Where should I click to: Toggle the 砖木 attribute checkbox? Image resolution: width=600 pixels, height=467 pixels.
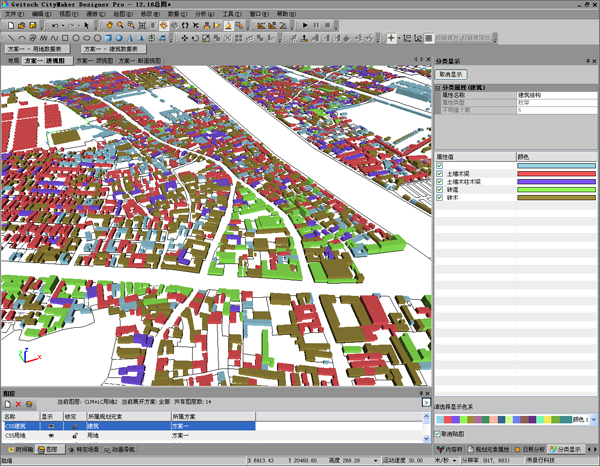click(440, 198)
